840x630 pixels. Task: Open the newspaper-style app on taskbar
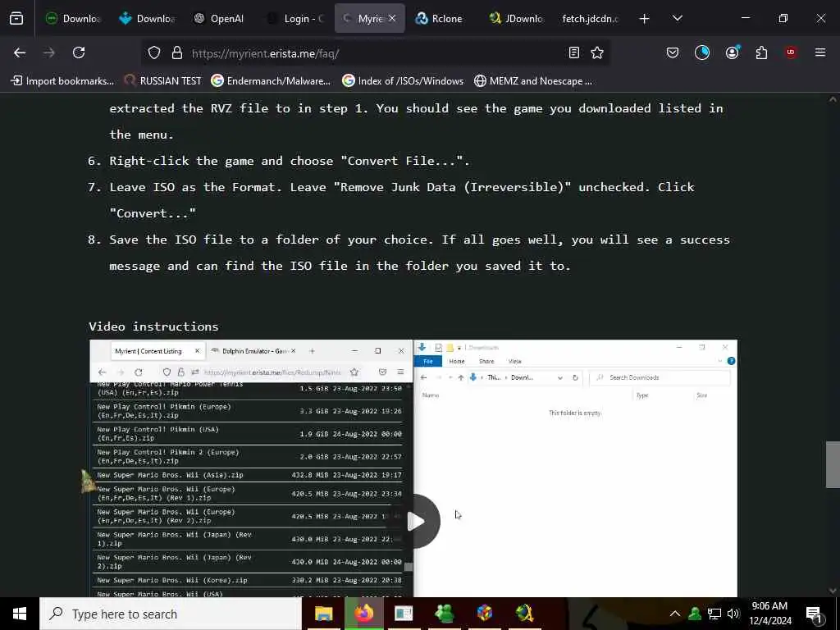tap(404, 614)
